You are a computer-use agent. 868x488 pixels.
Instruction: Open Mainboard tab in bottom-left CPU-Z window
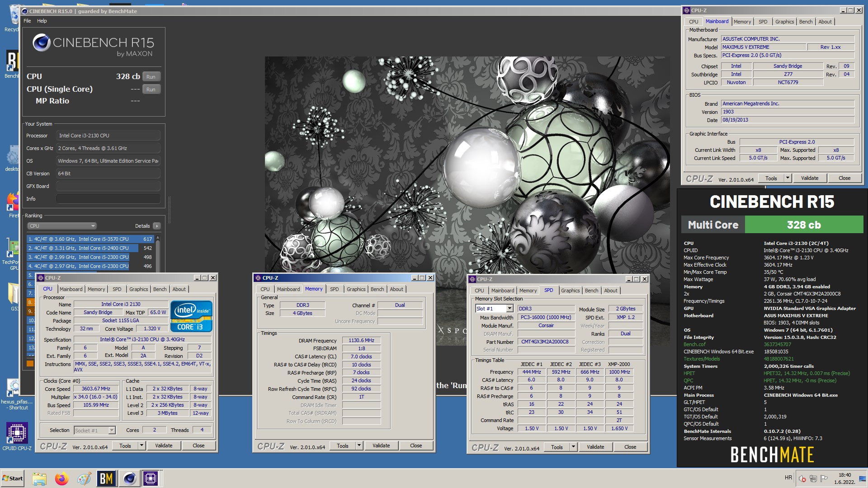[71, 289]
